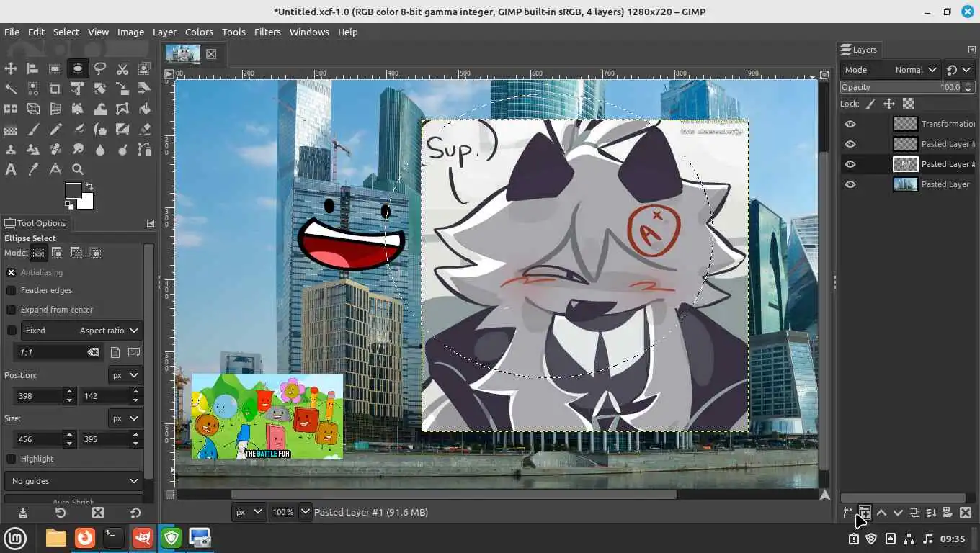Raise the selected layer one step
Image resolution: width=980 pixels, height=553 pixels.
[x=881, y=513]
